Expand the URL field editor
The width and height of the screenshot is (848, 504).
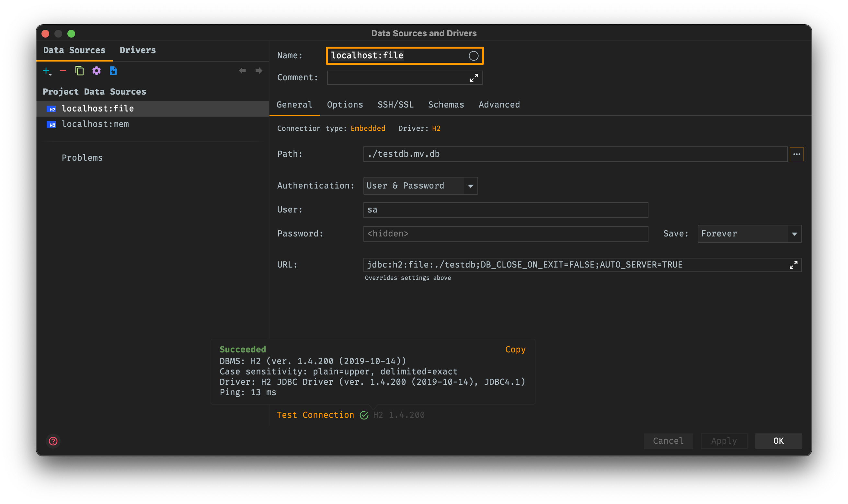[793, 265]
